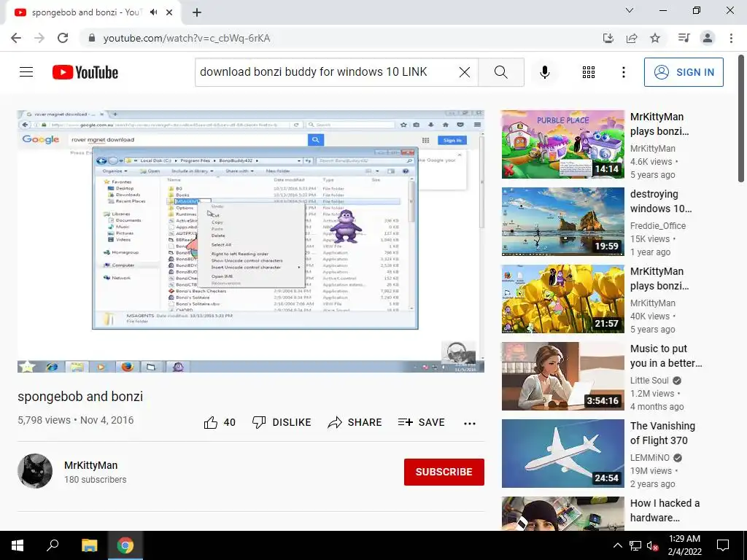
Task: Open the MrKittyMan channel name link
Action: point(91,465)
